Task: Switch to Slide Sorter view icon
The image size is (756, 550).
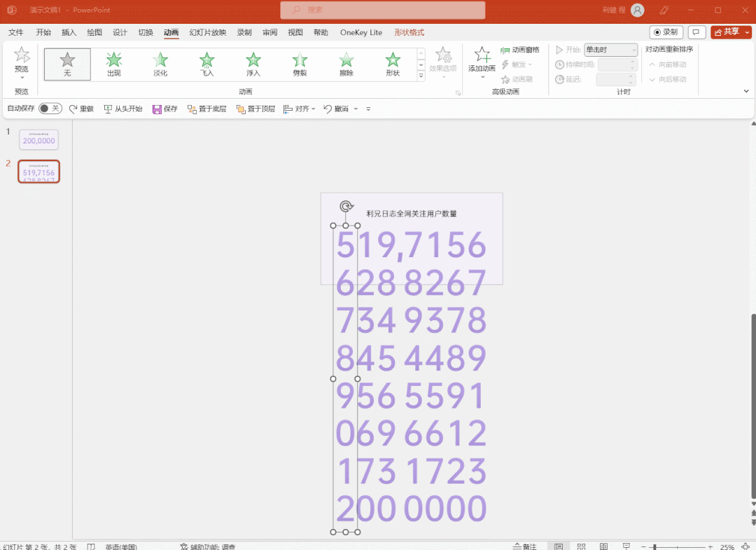Action: tap(581, 546)
